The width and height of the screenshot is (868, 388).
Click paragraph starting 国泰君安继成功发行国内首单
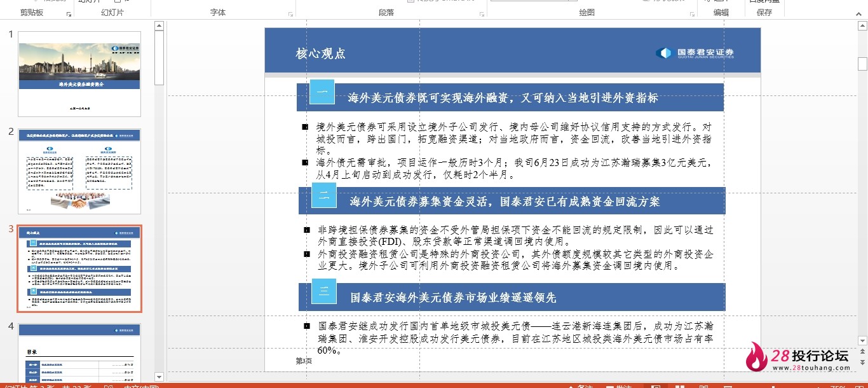(x=515, y=338)
